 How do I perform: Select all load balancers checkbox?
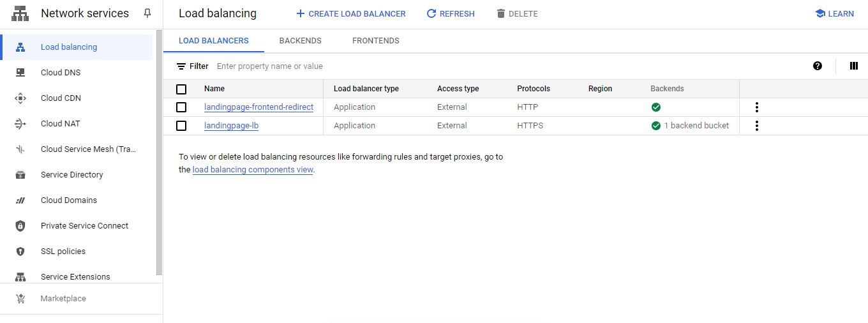(181, 89)
